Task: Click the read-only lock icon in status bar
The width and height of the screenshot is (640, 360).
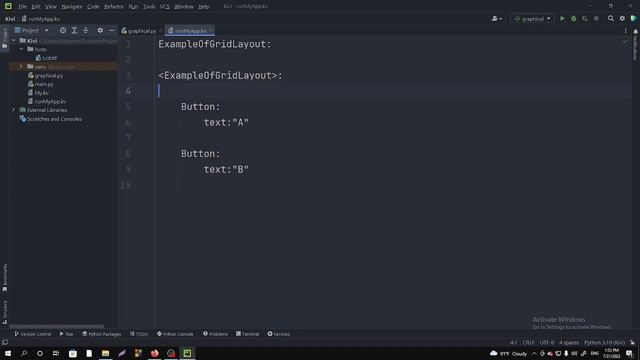Action: pos(632,342)
